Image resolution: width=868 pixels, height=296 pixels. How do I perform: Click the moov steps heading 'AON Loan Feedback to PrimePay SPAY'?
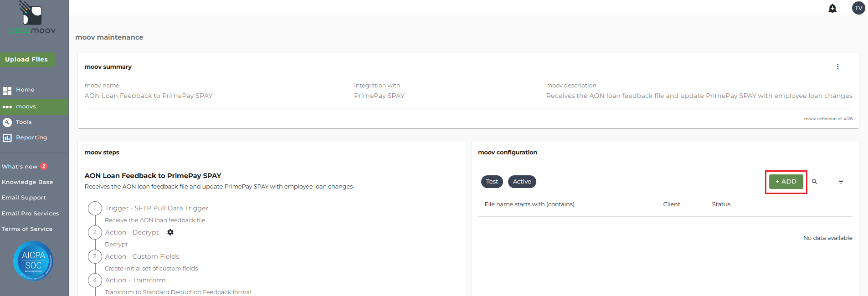(x=153, y=176)
